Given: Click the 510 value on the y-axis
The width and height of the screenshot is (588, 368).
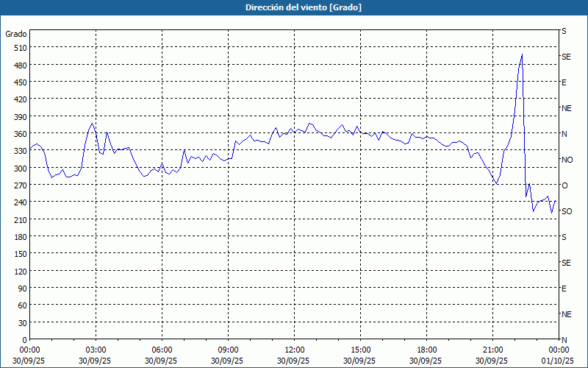Looking at the screenshot, I should coord(18,48).
